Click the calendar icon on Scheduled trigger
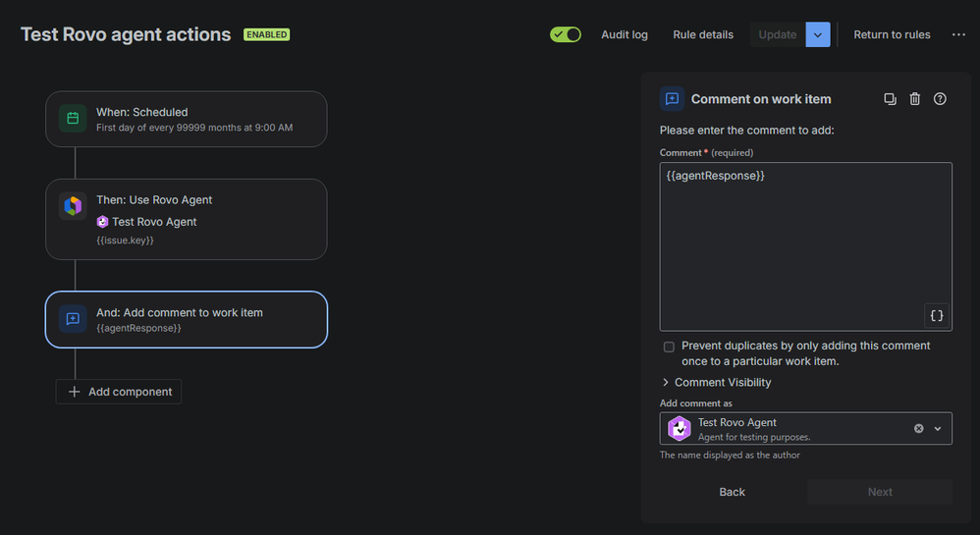This screenshot has width=980, height=535. (73, 119)
